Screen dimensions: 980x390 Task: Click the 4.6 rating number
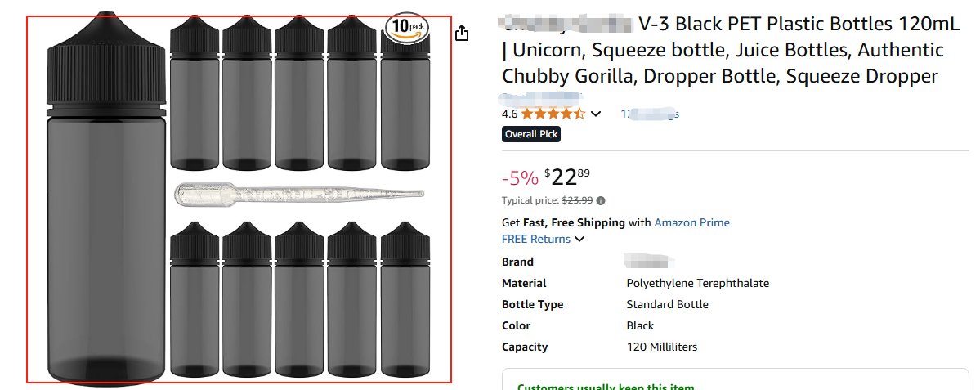coord(509,114)
